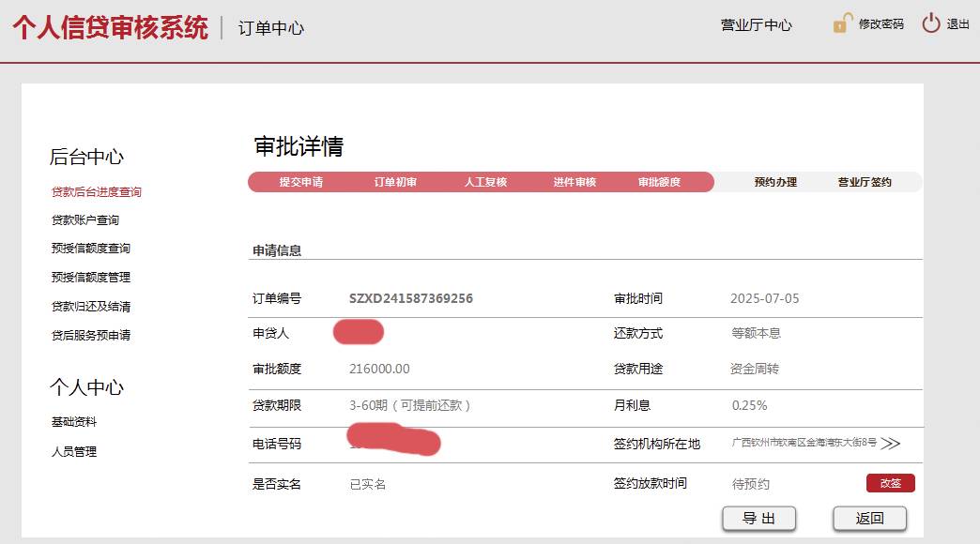Click the approved amount 216000.00
The height and width of the screenshot is (544, 980).
[x=379, y=369]
